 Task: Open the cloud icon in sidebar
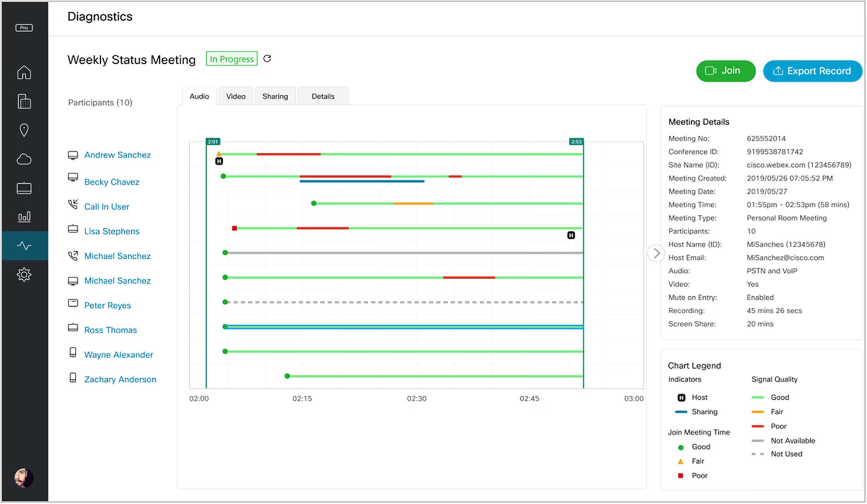point(24,159)
